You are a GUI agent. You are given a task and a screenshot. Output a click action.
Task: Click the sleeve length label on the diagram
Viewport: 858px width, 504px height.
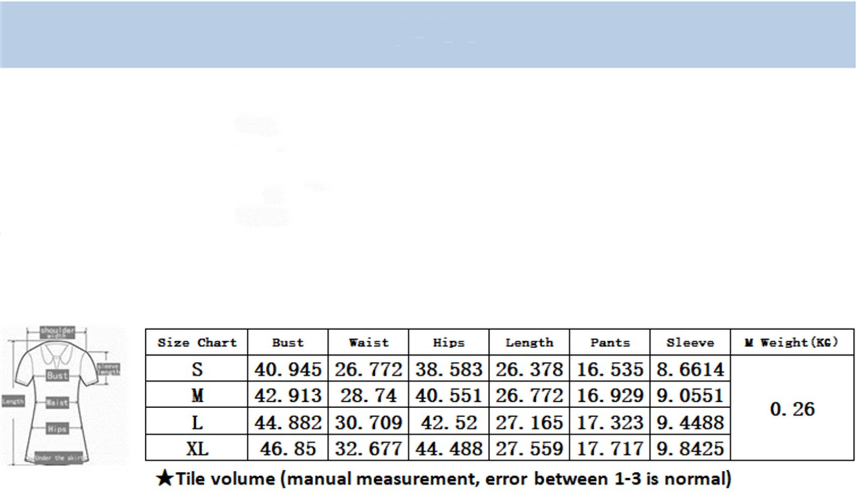(x=108, y=369)
